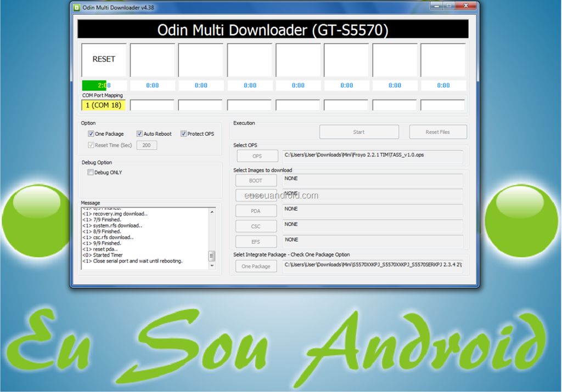
Task: Click the message log scroll down arrow
Action: click(x=212, y=266)
